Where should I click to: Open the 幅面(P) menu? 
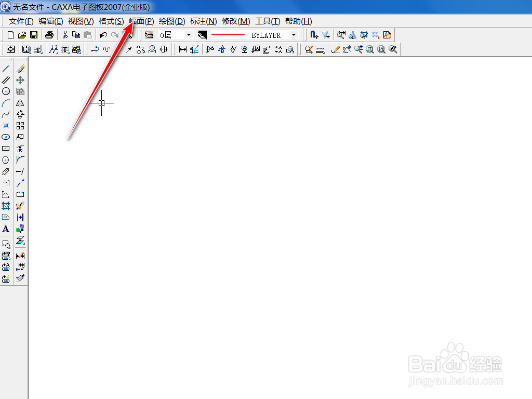141,21
